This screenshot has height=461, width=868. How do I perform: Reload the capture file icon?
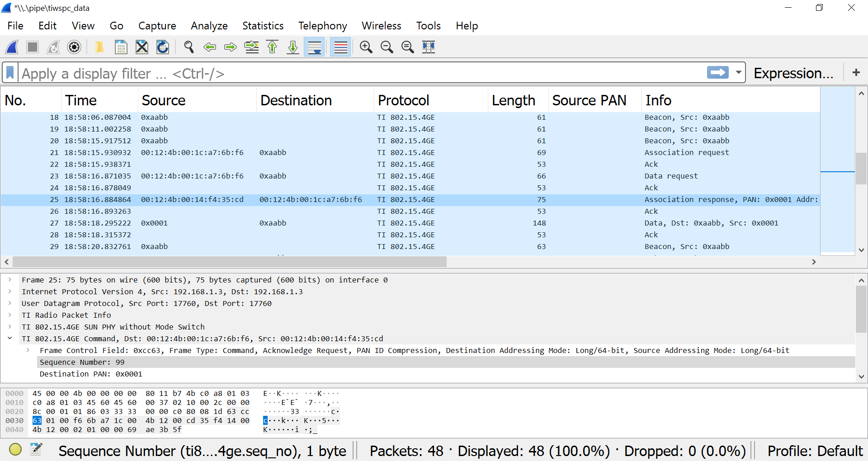point(163,47)
